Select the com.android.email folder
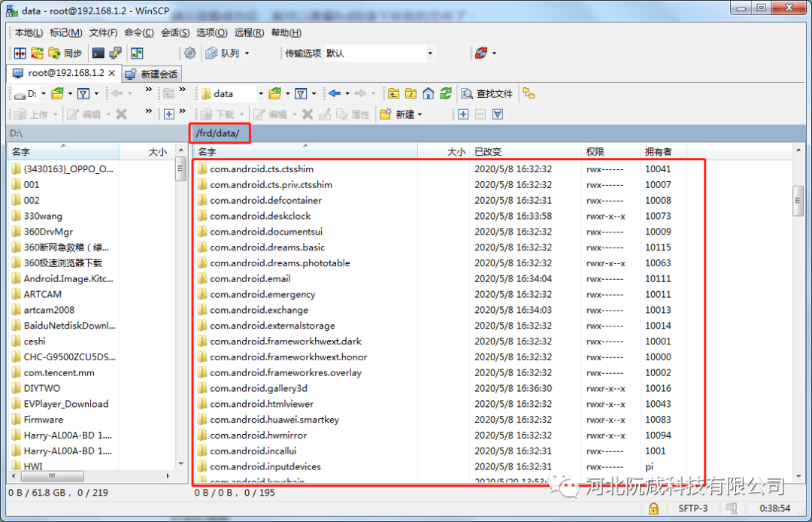This screenshot has height=522, width=812. [250, 278]
